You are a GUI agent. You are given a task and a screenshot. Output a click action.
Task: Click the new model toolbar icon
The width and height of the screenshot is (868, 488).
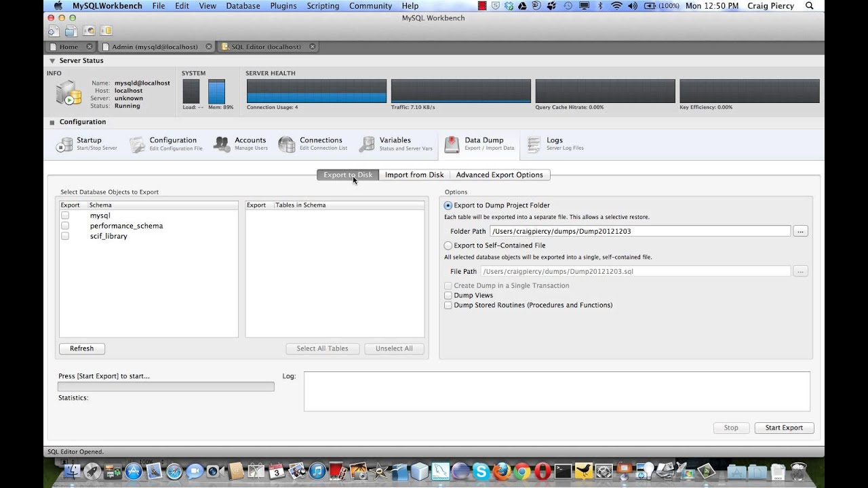coord(54,30)
